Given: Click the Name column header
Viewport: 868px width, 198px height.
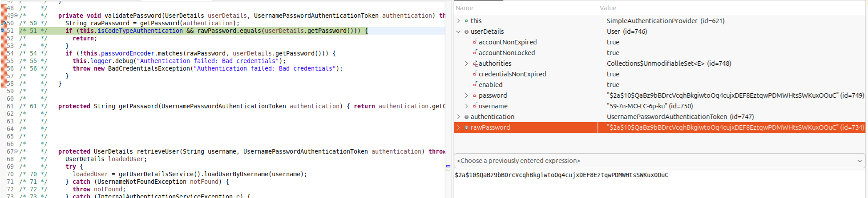Looking at the screenshot, I should point(464,8).
